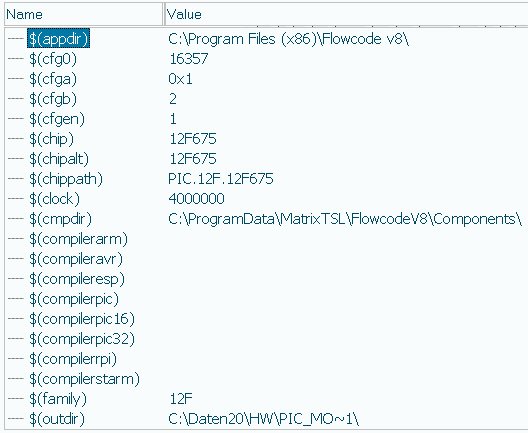Click the $(chipalt) value 12F675

tap(193, 159)
